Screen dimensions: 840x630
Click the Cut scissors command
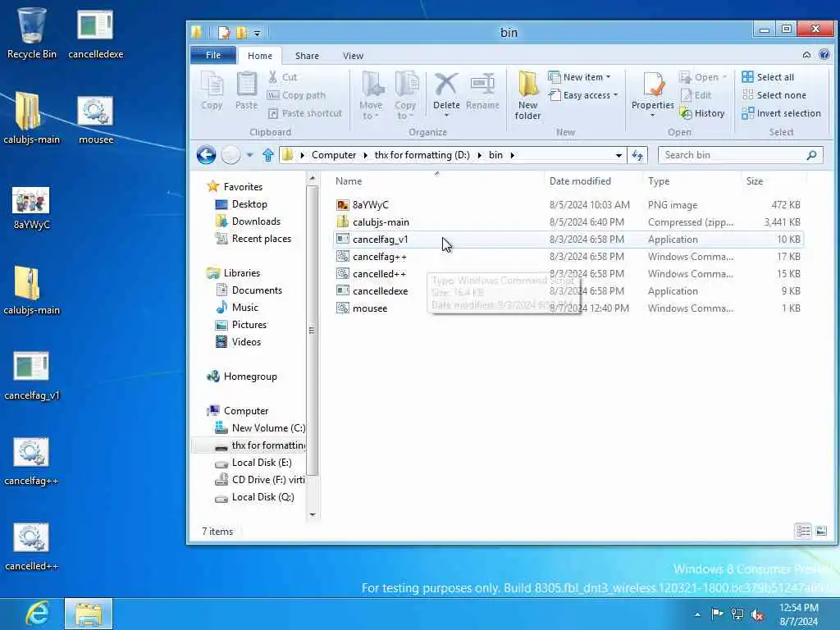282,77
